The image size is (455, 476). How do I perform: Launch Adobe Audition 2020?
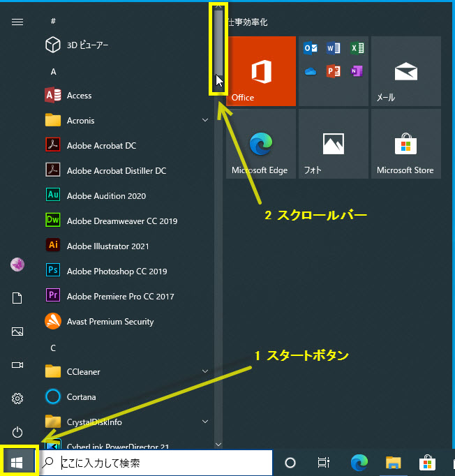[106, 196]
